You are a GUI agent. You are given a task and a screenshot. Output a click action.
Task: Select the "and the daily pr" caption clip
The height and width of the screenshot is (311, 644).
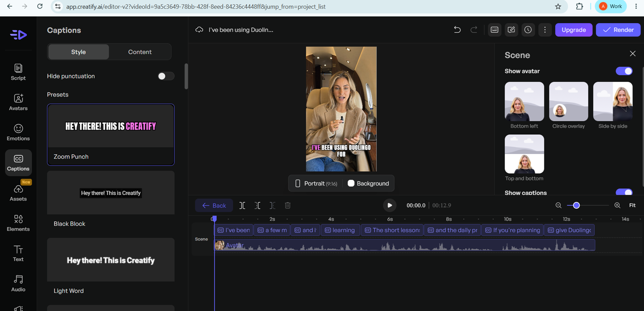point(452,230)
